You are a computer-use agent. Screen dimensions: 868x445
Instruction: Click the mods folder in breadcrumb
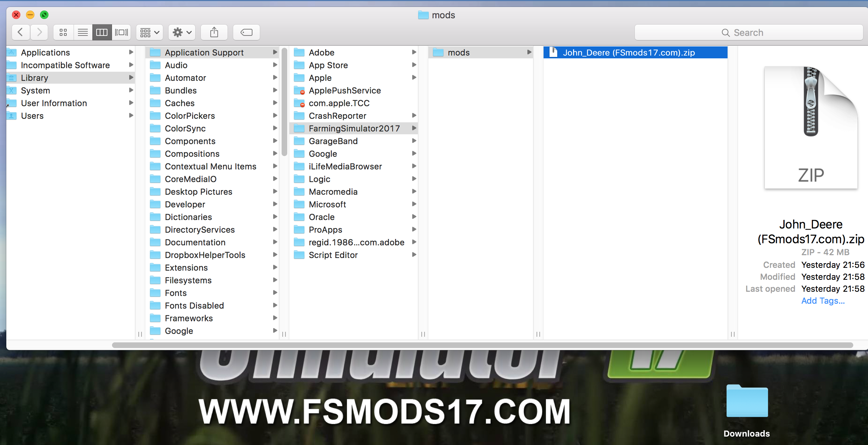tap(458, 52)
